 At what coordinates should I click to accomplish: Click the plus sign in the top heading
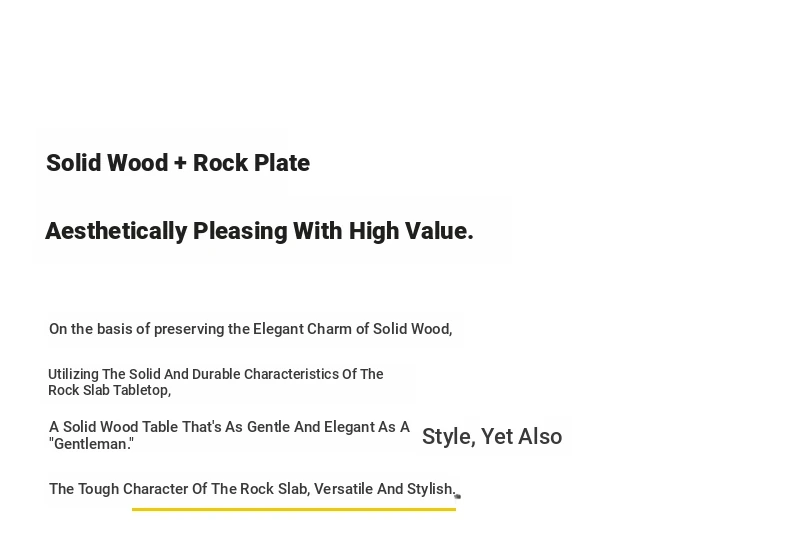click(180, 163)
